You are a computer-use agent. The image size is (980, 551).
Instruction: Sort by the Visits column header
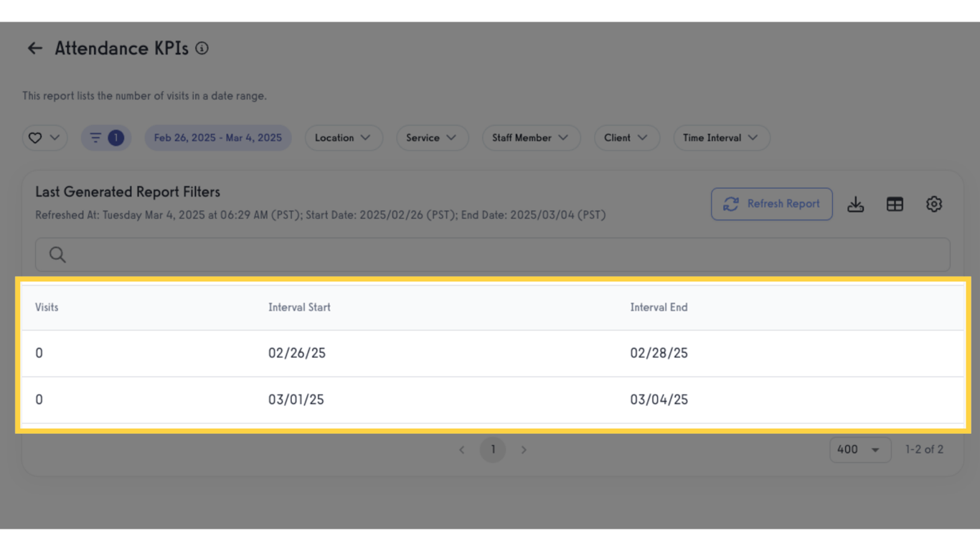[47, 307]
